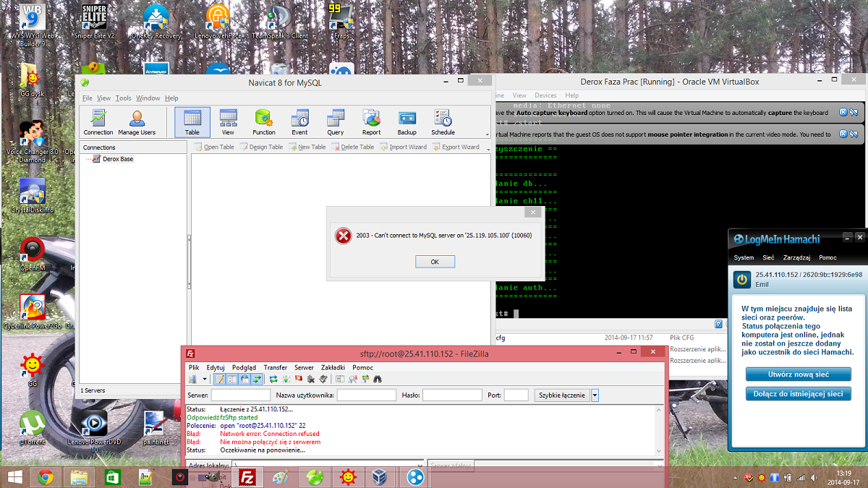Click New Table in Navicat
Screen dimensions: 868x488
pos(307,147)
